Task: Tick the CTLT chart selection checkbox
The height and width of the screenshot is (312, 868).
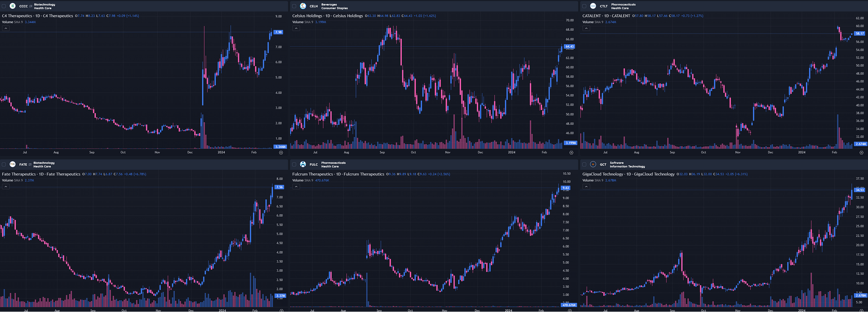Action: (x=584, y=6)
